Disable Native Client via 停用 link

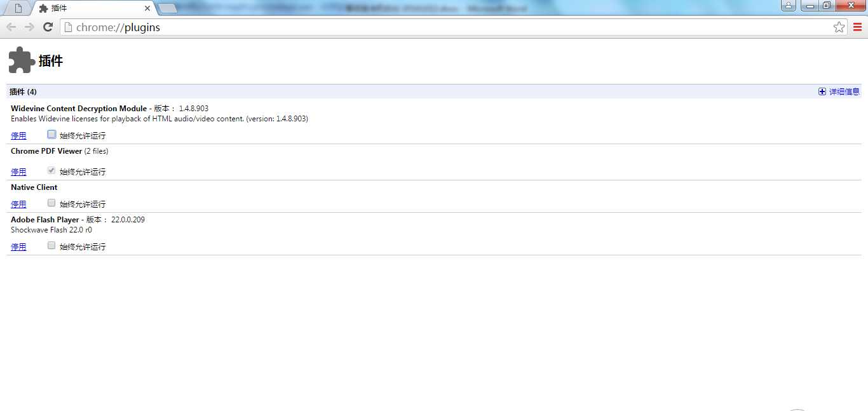tap(18, 204)
